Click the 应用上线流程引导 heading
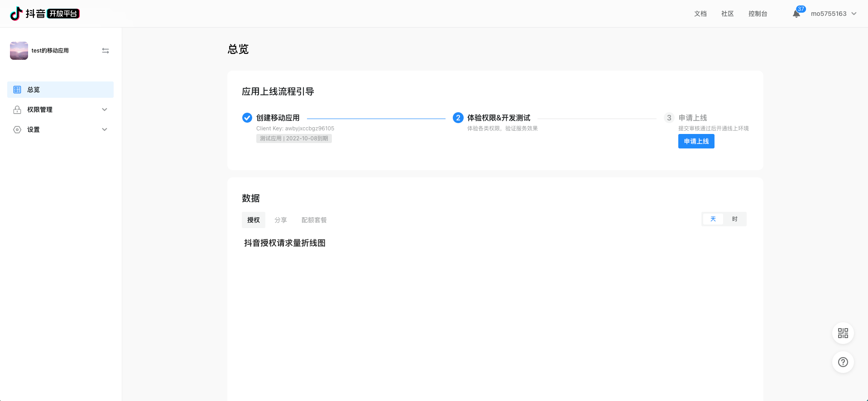 [x=278, y=91]
